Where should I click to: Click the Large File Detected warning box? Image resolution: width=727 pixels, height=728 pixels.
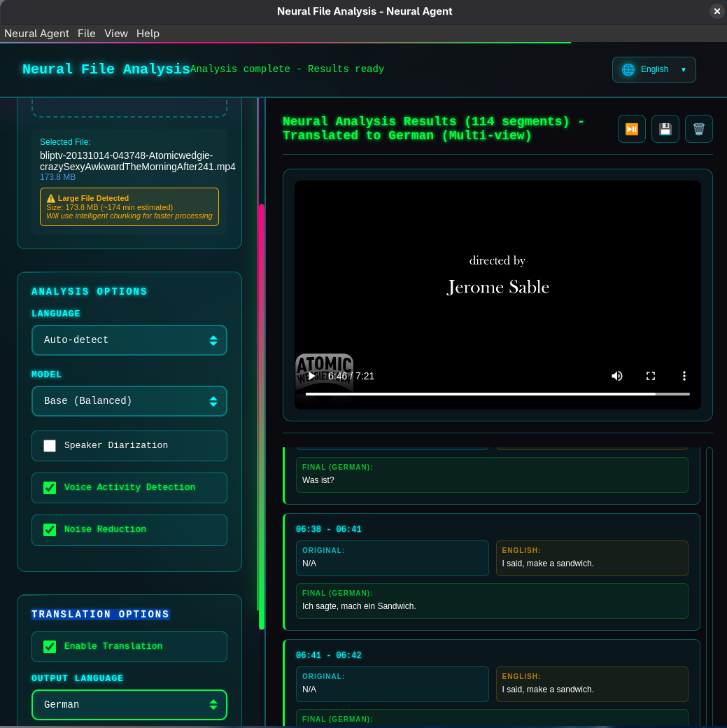pyautogui.click(x=129, y=206)
